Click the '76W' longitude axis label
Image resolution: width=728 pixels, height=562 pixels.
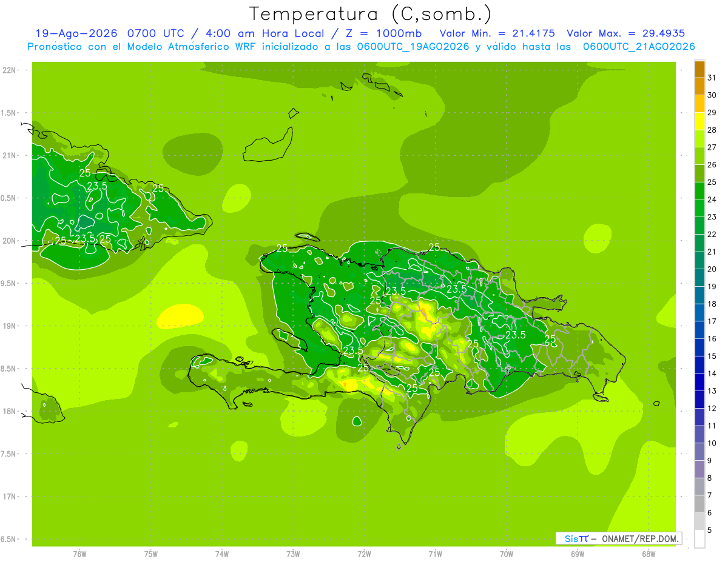[x=79, y=554]
